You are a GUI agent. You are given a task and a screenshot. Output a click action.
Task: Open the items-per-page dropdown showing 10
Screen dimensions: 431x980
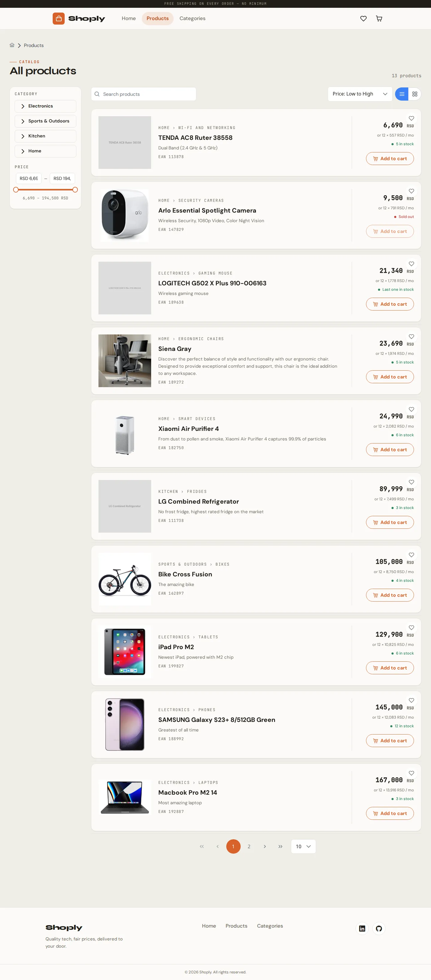pyautogui.click(x=303, y=846)
